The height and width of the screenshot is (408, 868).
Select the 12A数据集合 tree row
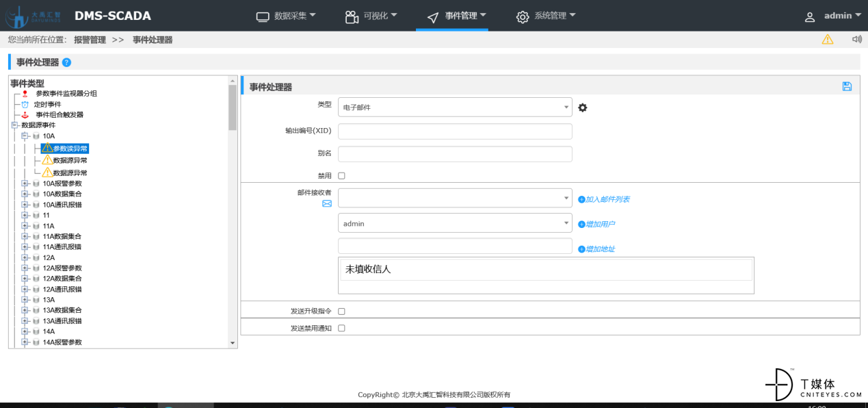[x=62, y=279]
